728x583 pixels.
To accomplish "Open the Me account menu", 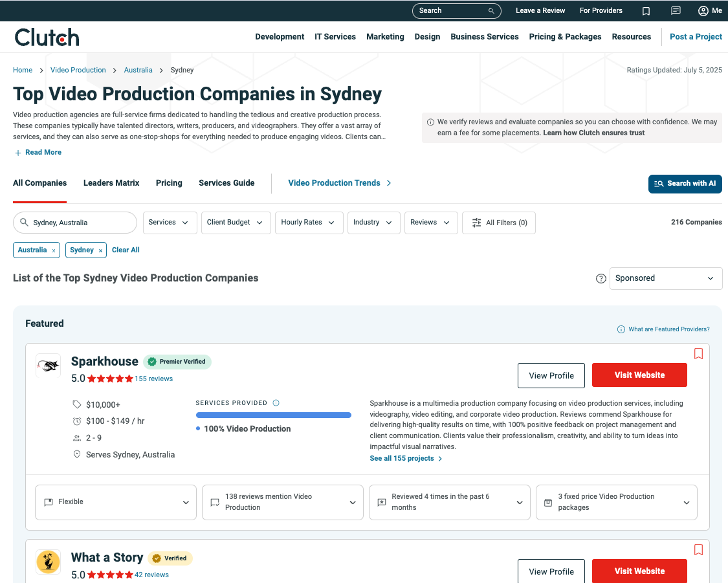I will [x=709, y=10].
